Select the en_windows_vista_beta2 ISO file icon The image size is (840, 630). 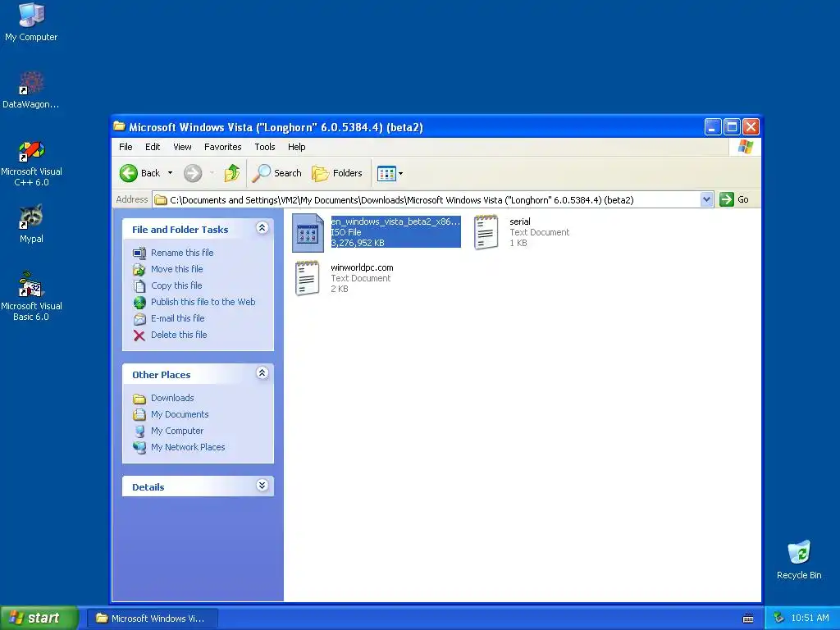308,232
